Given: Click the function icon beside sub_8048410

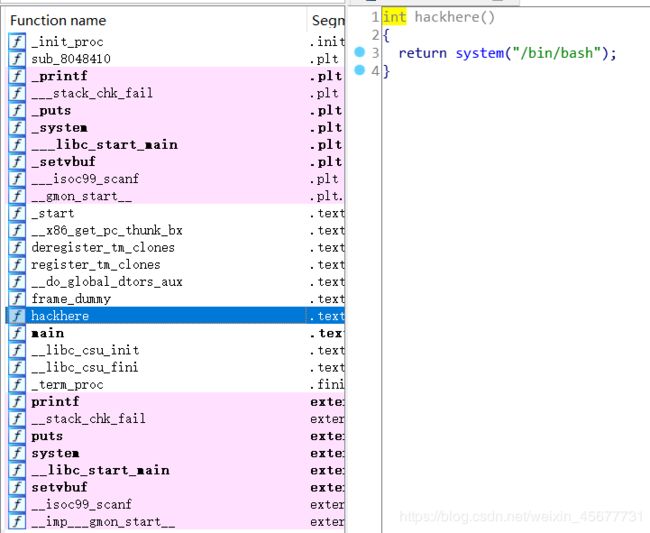Looking at the screenshot, I should pyautogui.click(x=17, y=58).
